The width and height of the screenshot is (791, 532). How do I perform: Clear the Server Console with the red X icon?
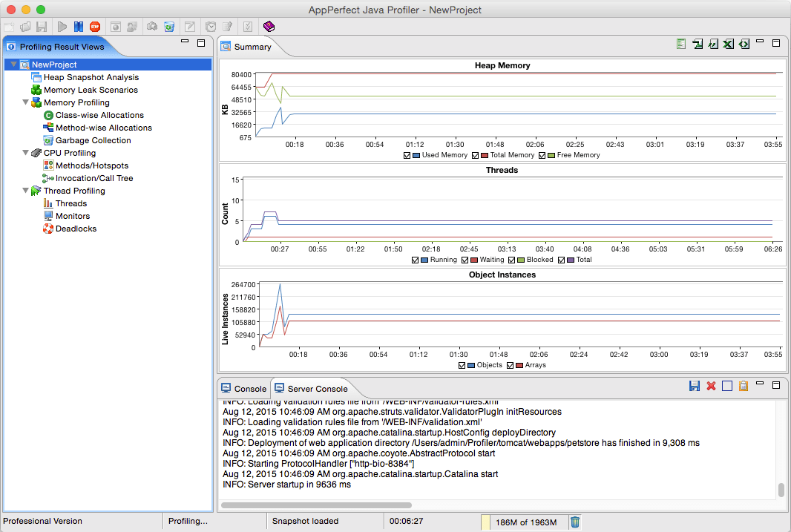[711, 385]
